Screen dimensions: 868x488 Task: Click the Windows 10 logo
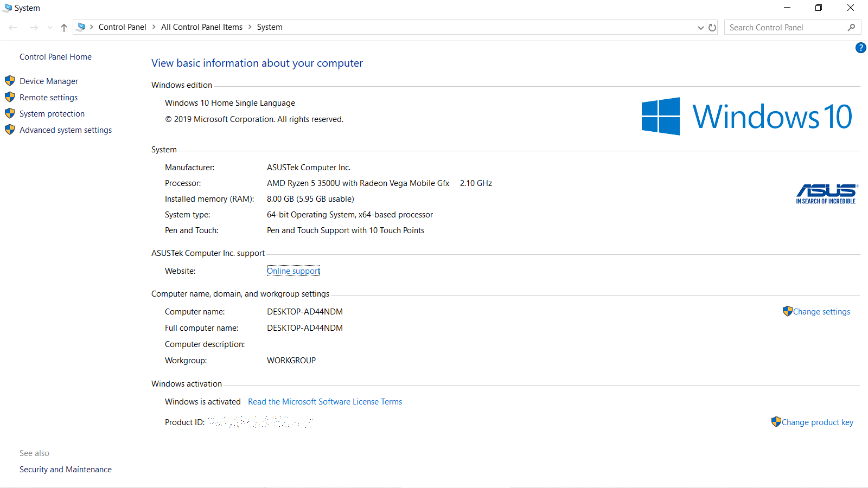point(747,116)
